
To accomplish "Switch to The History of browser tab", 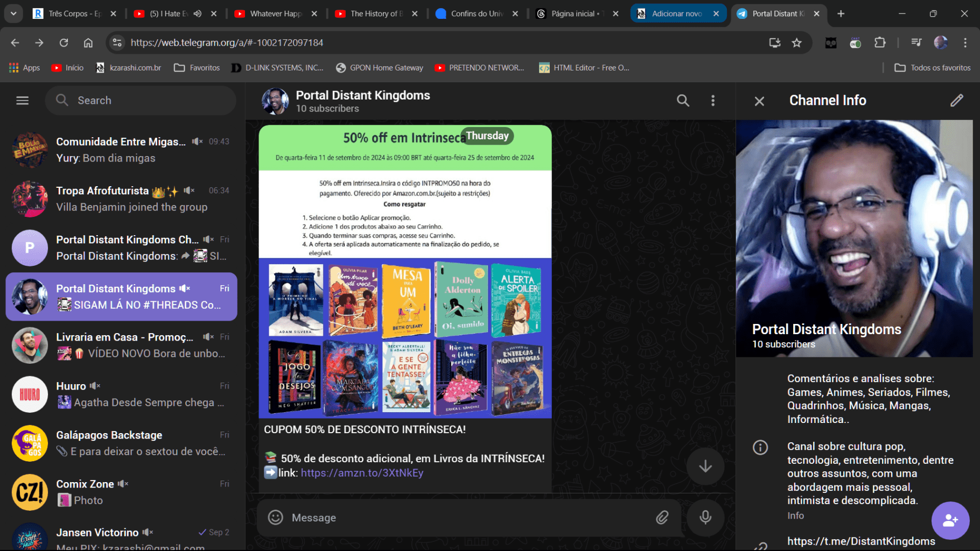I will coord(376,13).
